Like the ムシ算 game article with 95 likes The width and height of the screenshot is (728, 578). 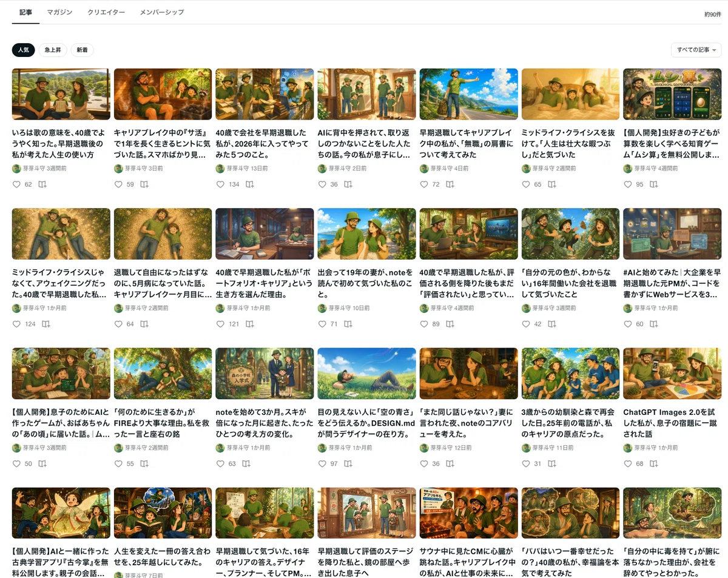pos(628,184)
